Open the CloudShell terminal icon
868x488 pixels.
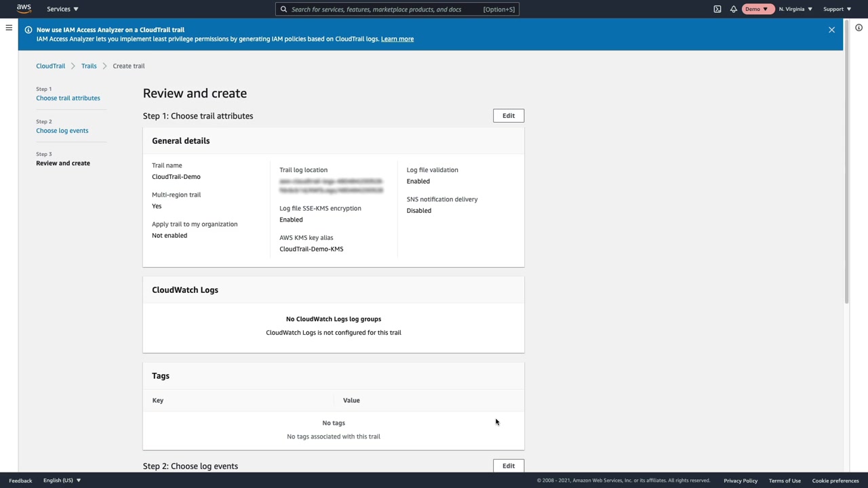[717, 9]
